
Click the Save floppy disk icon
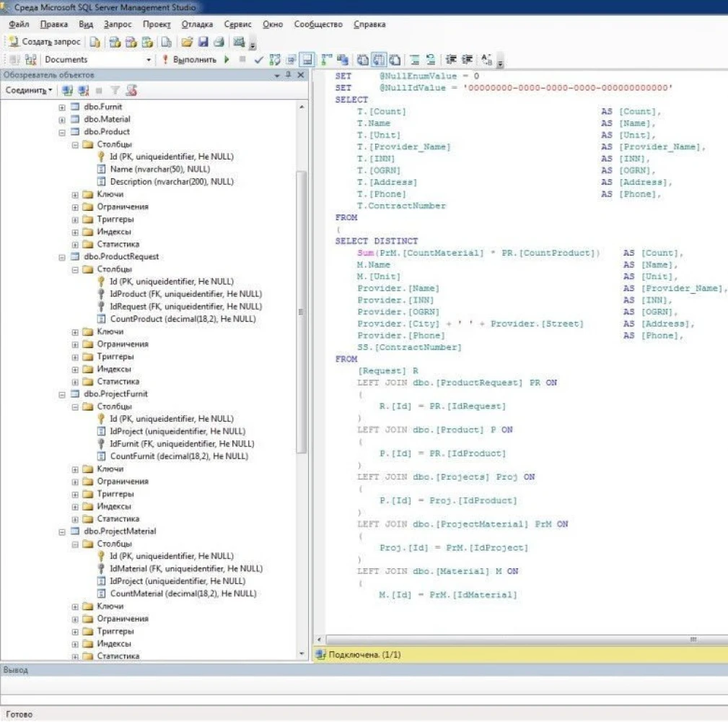coord(203,43)
